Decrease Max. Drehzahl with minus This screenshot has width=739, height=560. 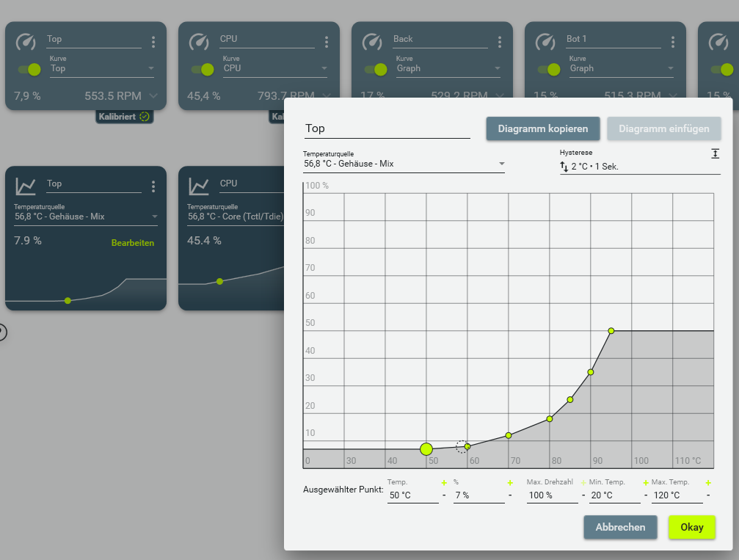coord(583,495)
